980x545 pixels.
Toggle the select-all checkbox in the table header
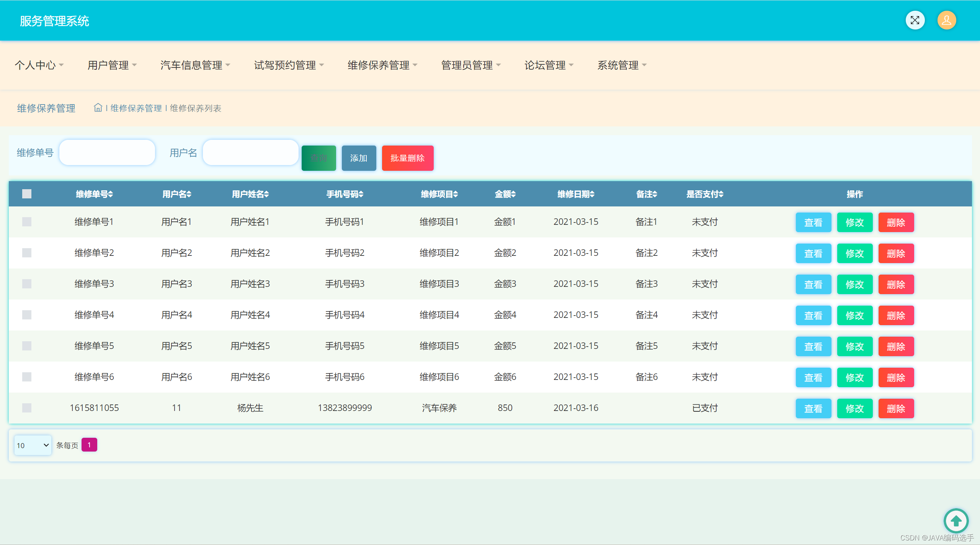pyautogui.click(x=27, y=194)
